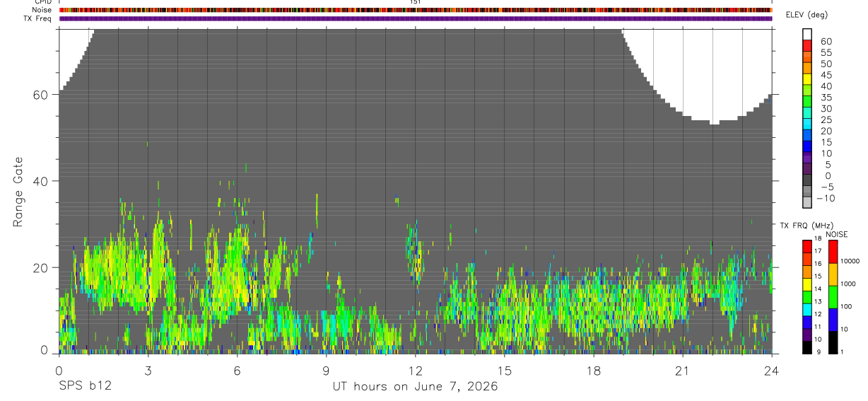Click the 50 label on the ELEV scale
The image size is (868, 401).
coord(826,64)
